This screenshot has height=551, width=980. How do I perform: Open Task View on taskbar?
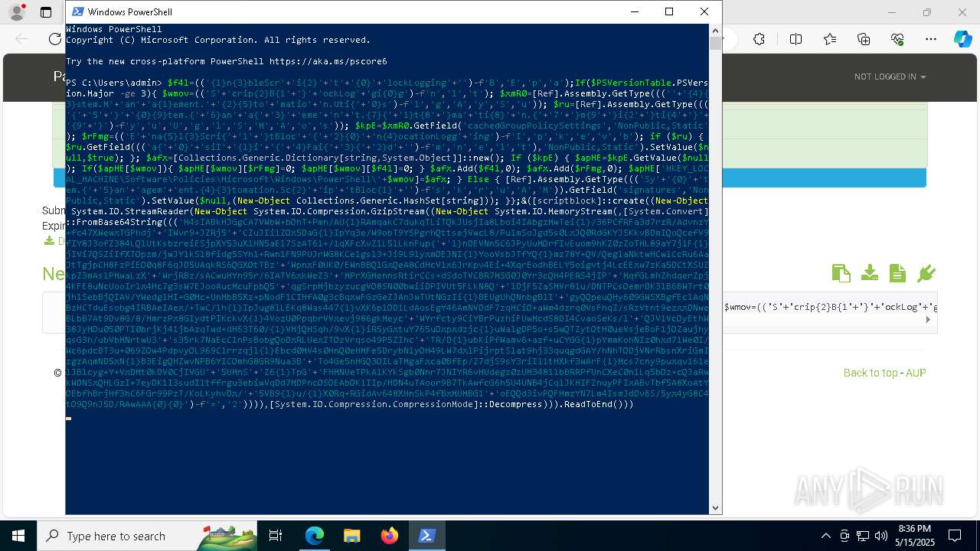pos(276,536)
